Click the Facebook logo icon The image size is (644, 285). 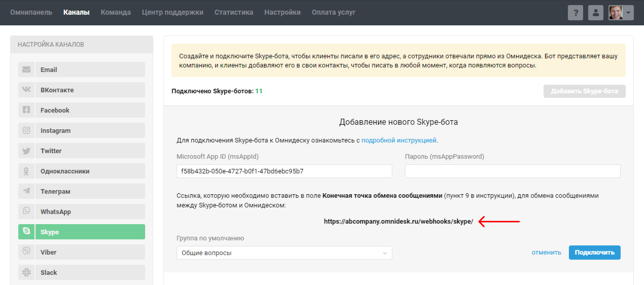[26, 110]
